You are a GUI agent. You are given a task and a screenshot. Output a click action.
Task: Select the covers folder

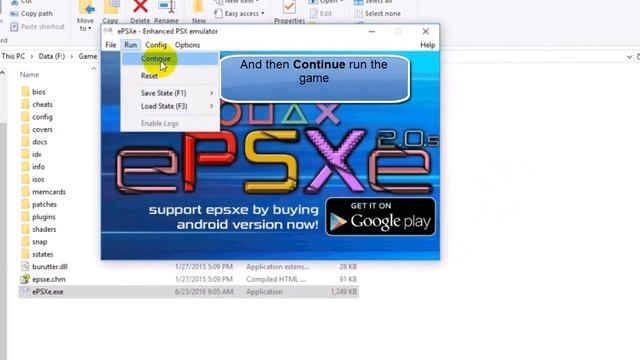pyautogui.click(x=42, y=129)
